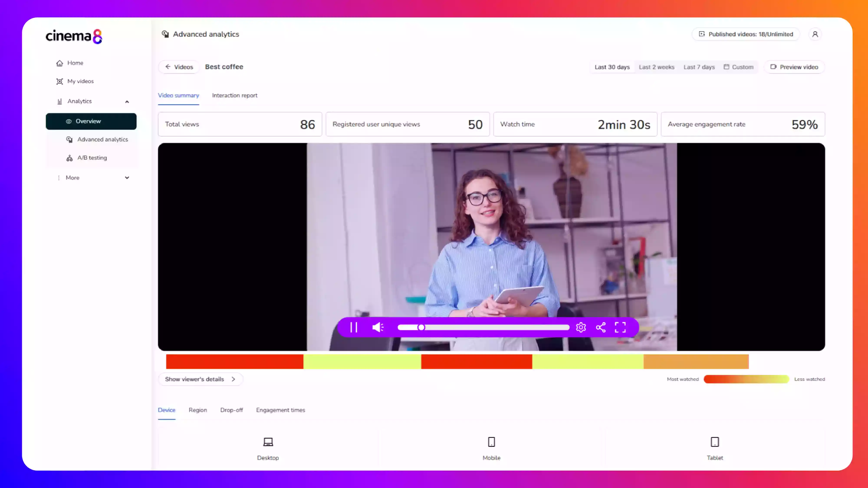Switch to the Interaction report tab
The height and width of the screenshot is (488, 868).
click(x=235, y=95)
